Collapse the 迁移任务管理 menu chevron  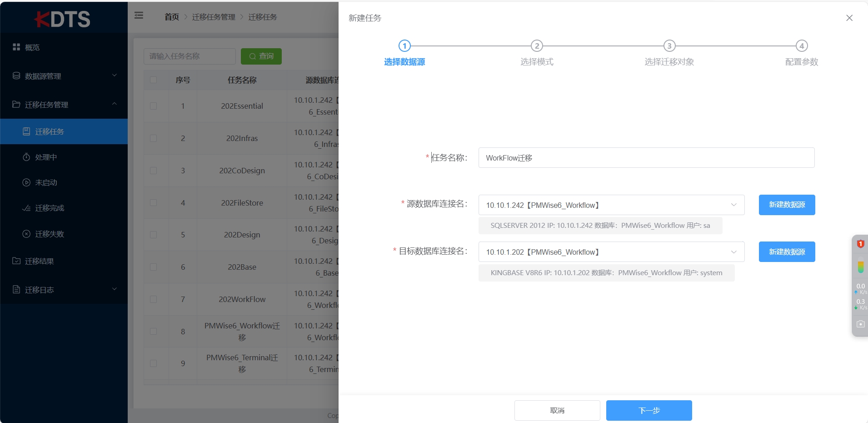point(115,104)
